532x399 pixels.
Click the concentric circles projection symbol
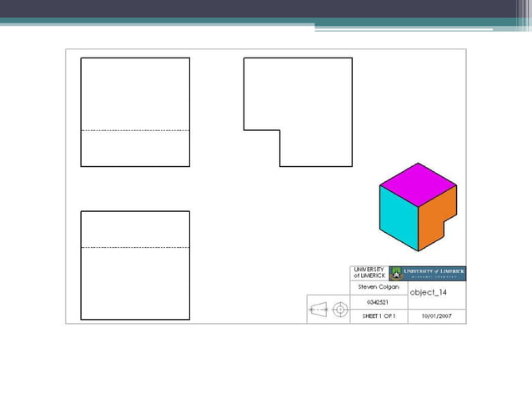point(340,310)
